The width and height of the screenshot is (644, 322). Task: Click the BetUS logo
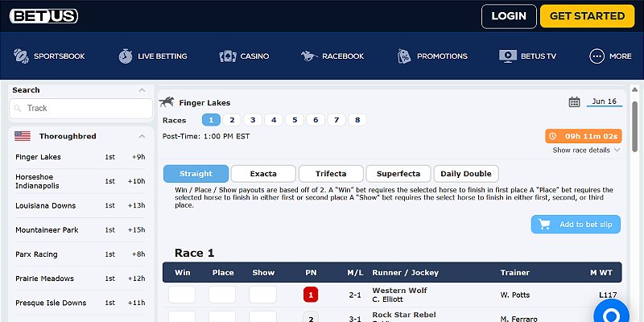click(43, 16)
